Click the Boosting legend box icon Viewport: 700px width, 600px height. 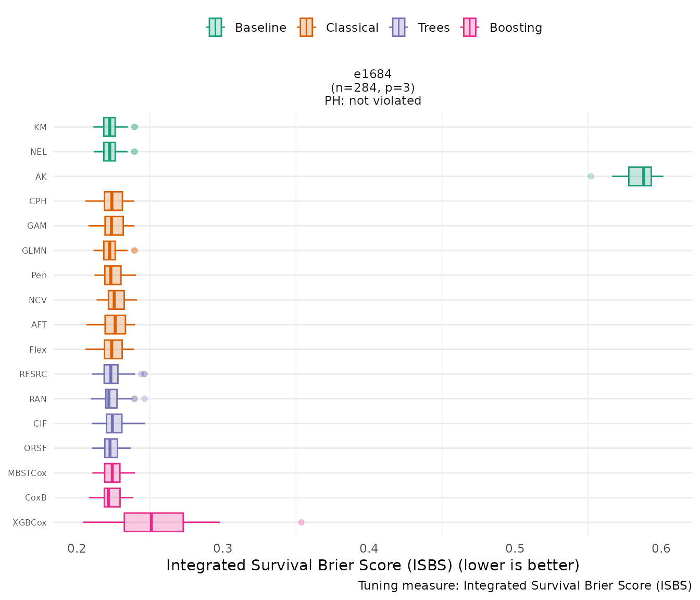click(470, 27)
